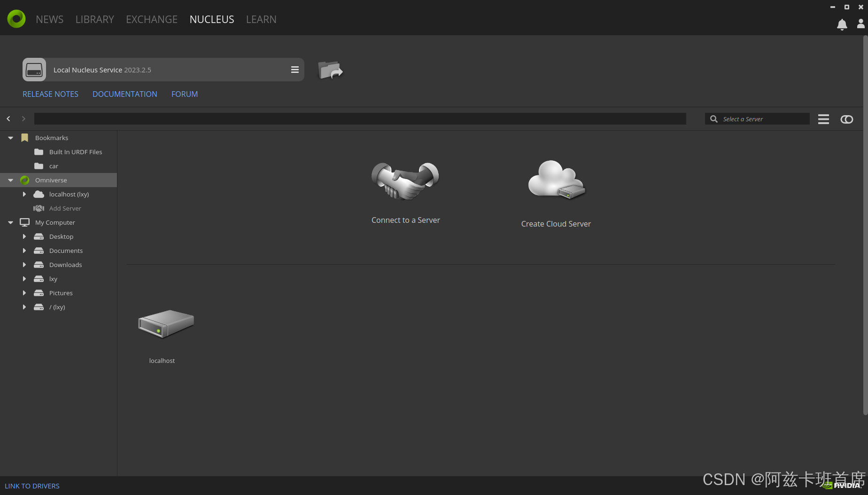The width and height of the screenshot is (868, 495).
Task: Navigate back with the left arrow
Action: (x=8, y=119)
